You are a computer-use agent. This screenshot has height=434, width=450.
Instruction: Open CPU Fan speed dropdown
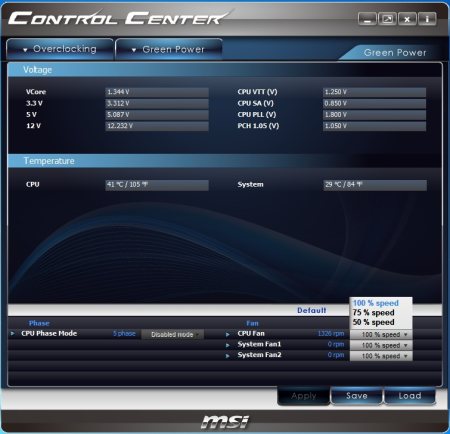(x=381, y=334)
